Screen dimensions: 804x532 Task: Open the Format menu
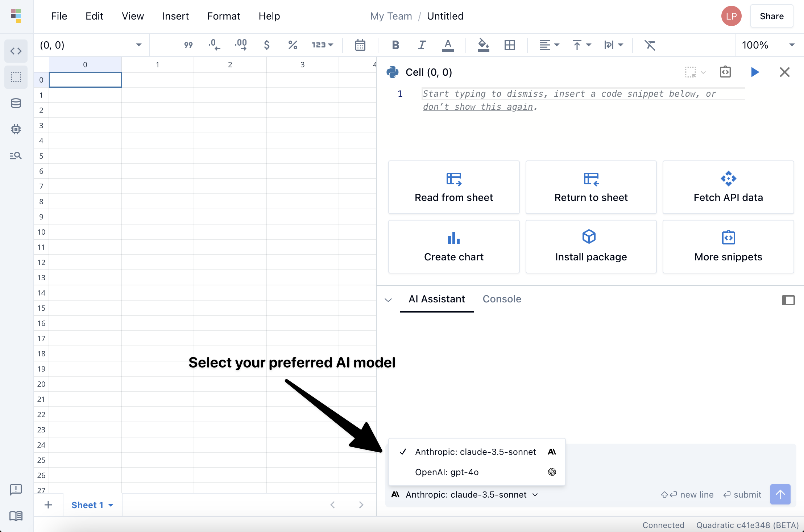[x=224, y=16]
